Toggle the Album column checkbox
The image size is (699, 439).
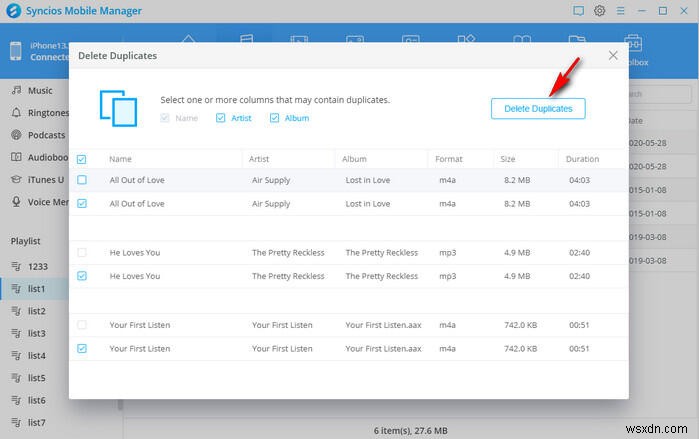point(274,118)
